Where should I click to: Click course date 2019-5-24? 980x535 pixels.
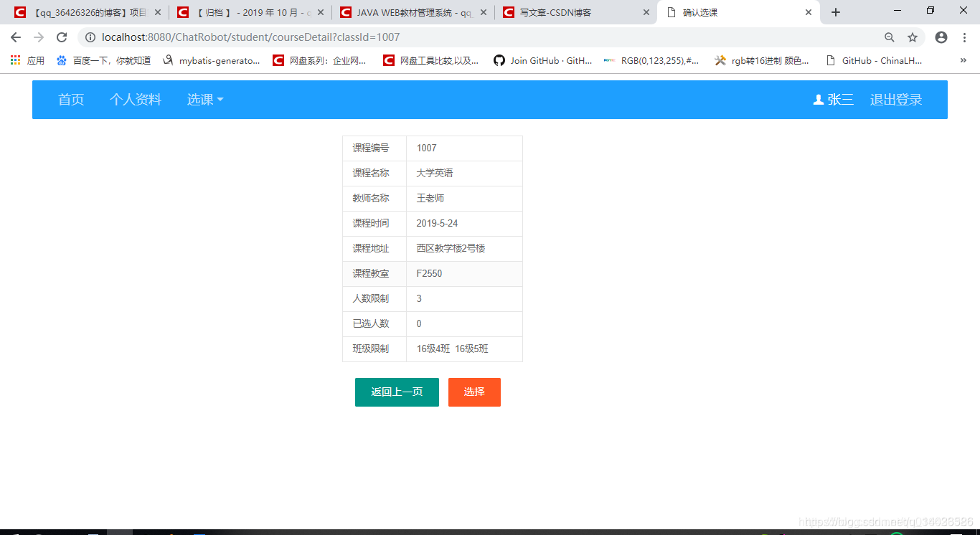[x=437, y=224]
